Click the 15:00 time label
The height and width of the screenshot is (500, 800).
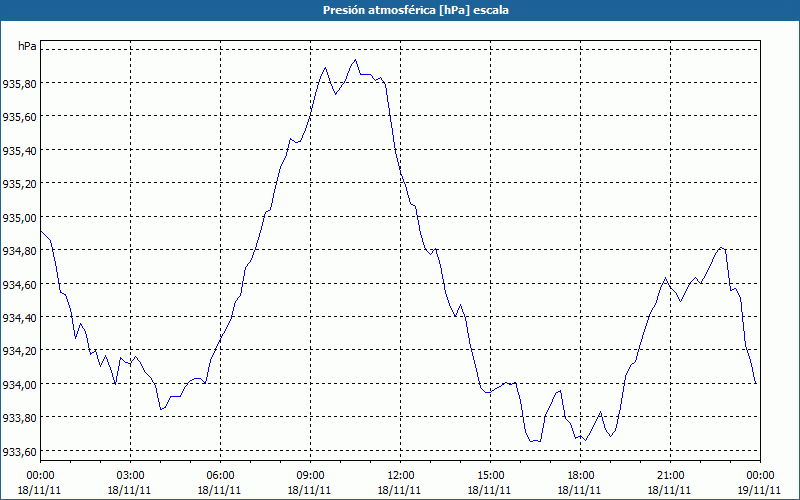(490, 476)
